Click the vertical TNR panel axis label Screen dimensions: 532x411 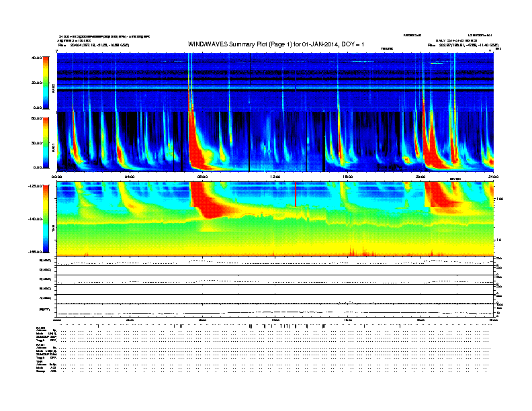pyautogui.click(x=53, y=229)
